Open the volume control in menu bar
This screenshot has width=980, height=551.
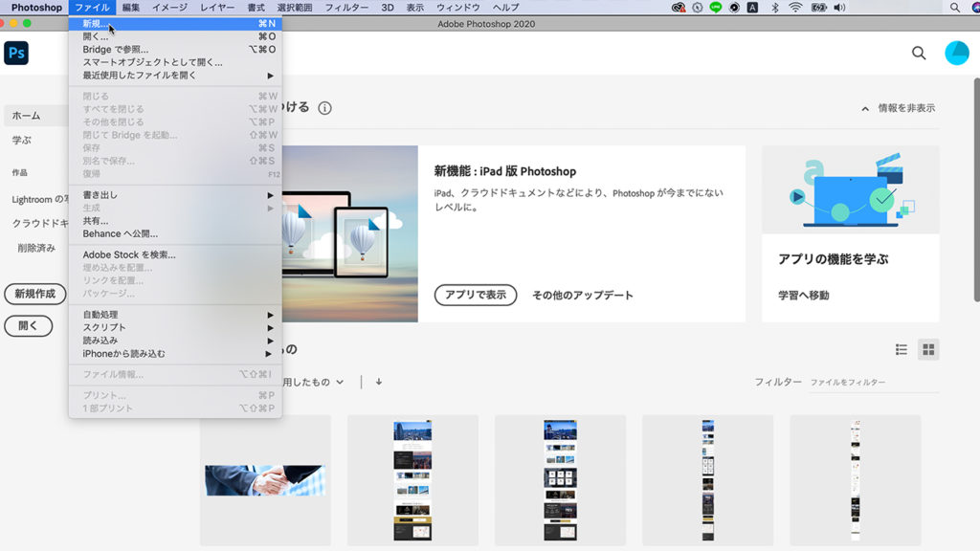pyautogui.click(x=839, y=8)
